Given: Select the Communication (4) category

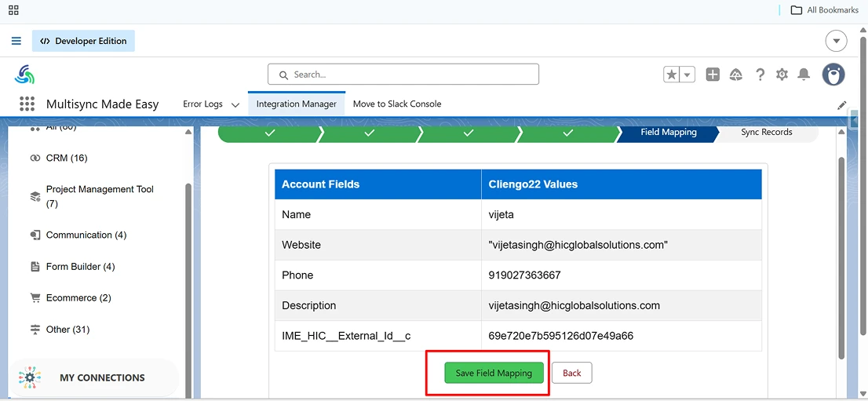Looking at the screenshot, I should click(86, 235).
